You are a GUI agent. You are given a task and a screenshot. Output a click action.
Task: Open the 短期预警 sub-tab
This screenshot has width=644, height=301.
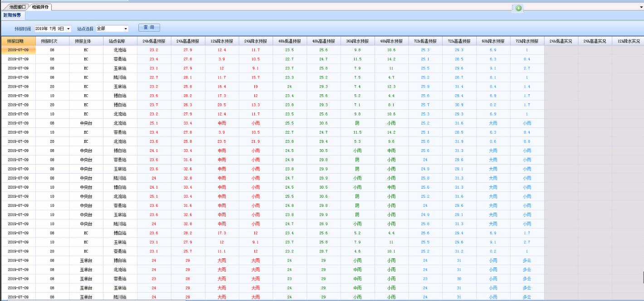12,15
